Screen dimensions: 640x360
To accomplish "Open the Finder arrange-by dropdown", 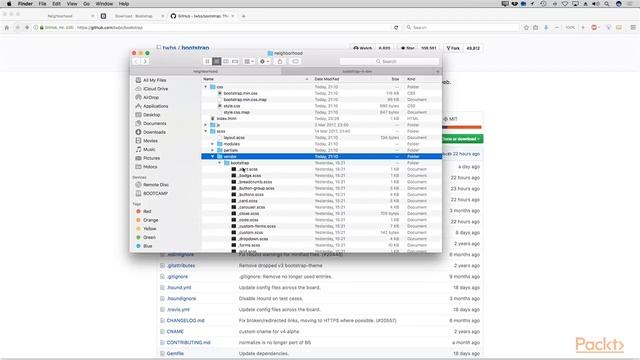I will tap(249, 62).
